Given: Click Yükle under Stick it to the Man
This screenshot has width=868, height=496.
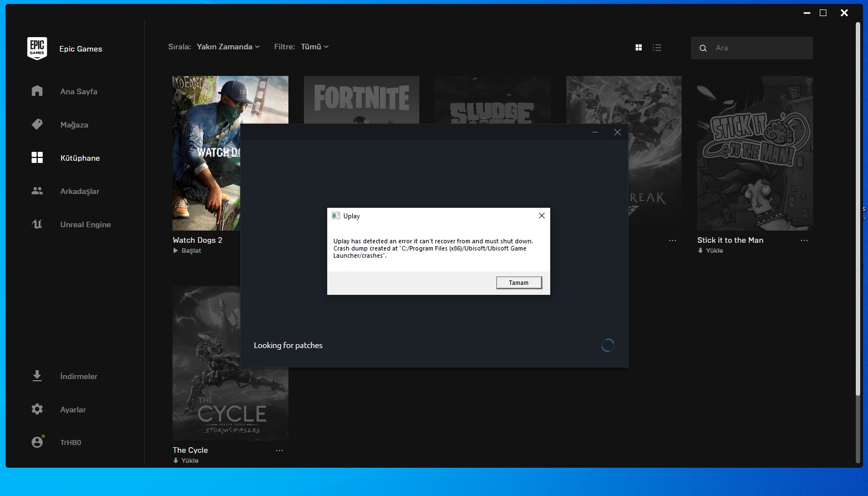Looking at the screenshot, I should 710,250.
